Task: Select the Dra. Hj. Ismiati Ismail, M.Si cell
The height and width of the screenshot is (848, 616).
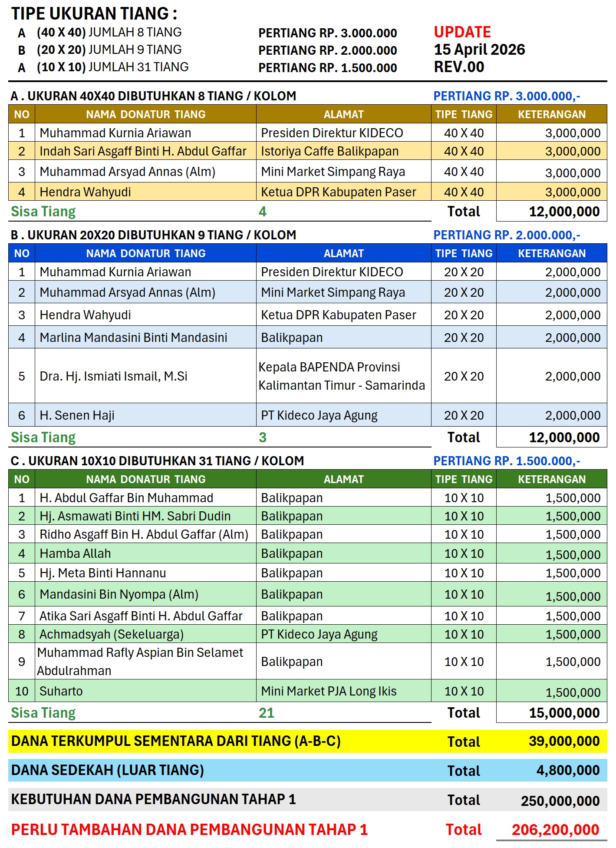Action: click(113, 376)
